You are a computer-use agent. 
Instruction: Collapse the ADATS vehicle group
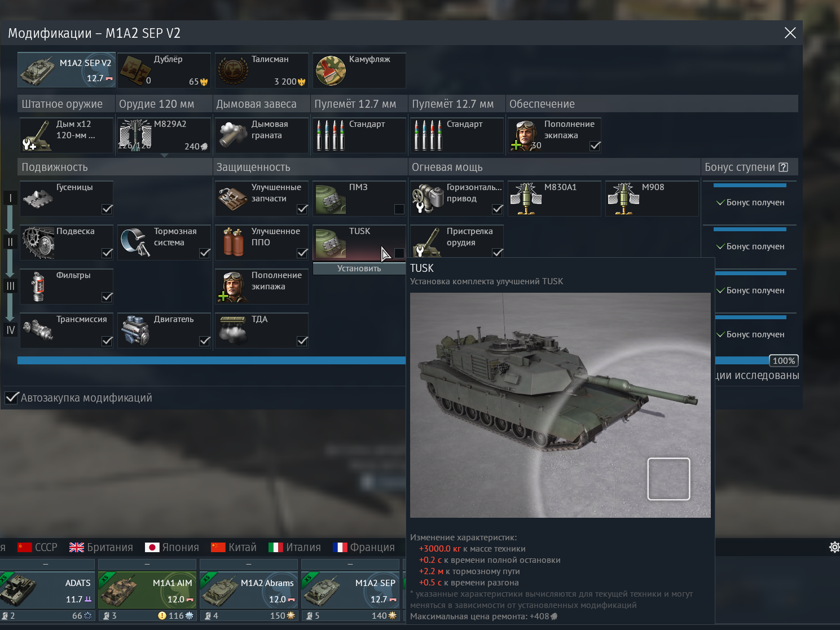click(x=46, y=564)
